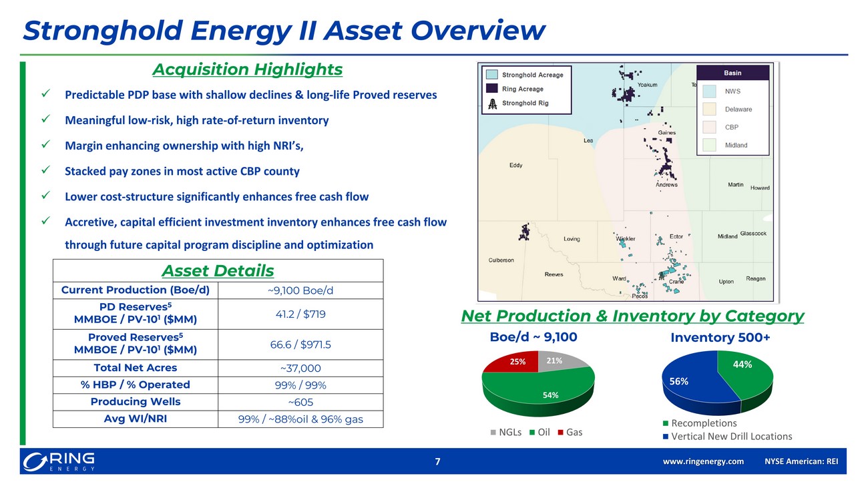Click the Ring Energy logo in footer
Viewport: 868px width, 488px height.
tap(59, 461)
